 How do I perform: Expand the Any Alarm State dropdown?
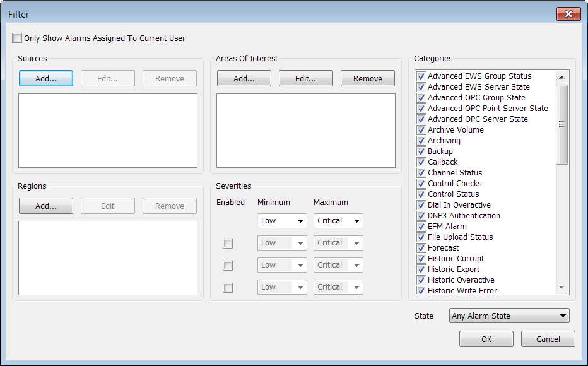510,316
